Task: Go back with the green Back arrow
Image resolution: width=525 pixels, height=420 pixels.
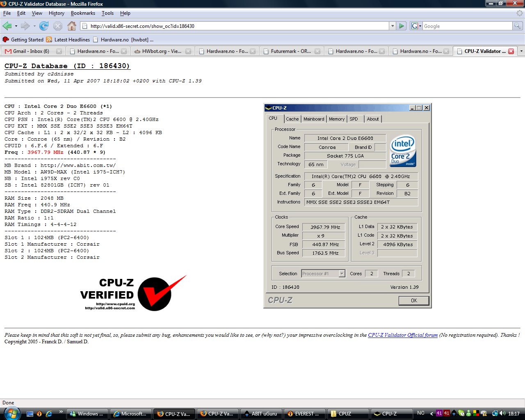Action: click(7, 26)
